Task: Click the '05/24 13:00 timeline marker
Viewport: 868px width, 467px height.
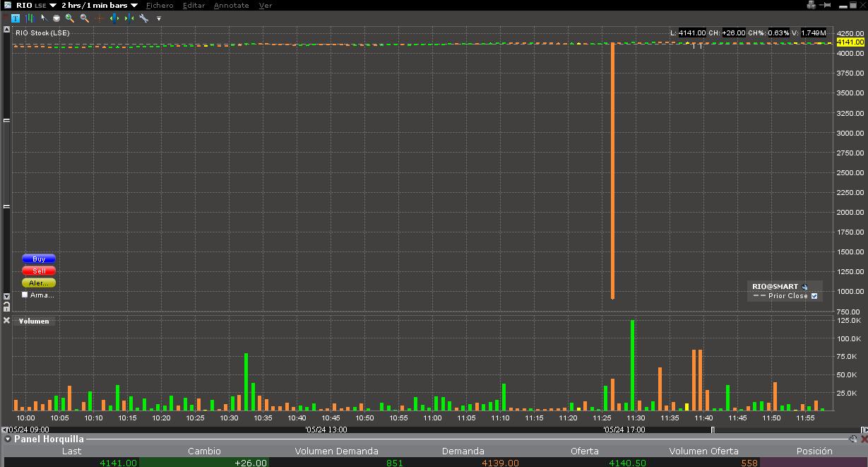Action: [x=326, y=429]
